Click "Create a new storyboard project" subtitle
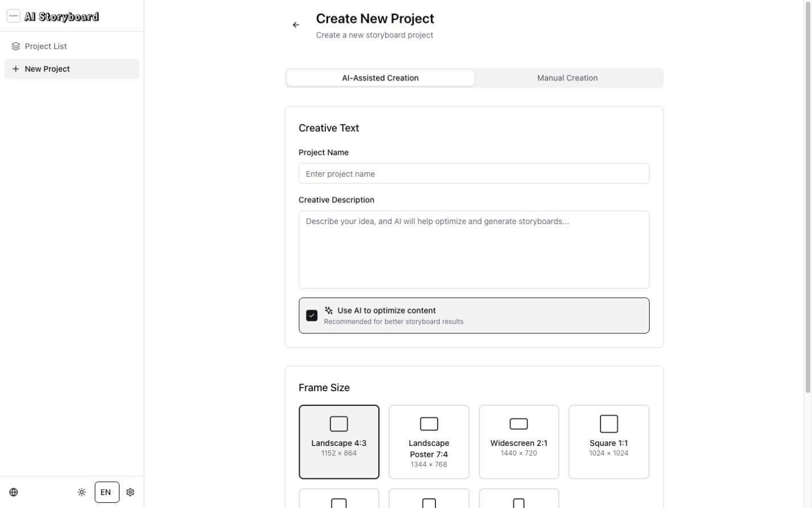 (x=375, y=35)
